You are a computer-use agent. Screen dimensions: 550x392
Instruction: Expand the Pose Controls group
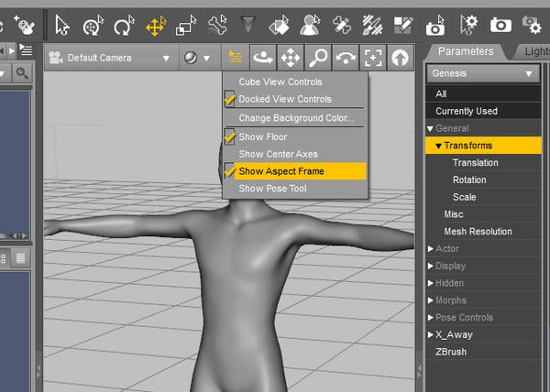click(431, 318)
